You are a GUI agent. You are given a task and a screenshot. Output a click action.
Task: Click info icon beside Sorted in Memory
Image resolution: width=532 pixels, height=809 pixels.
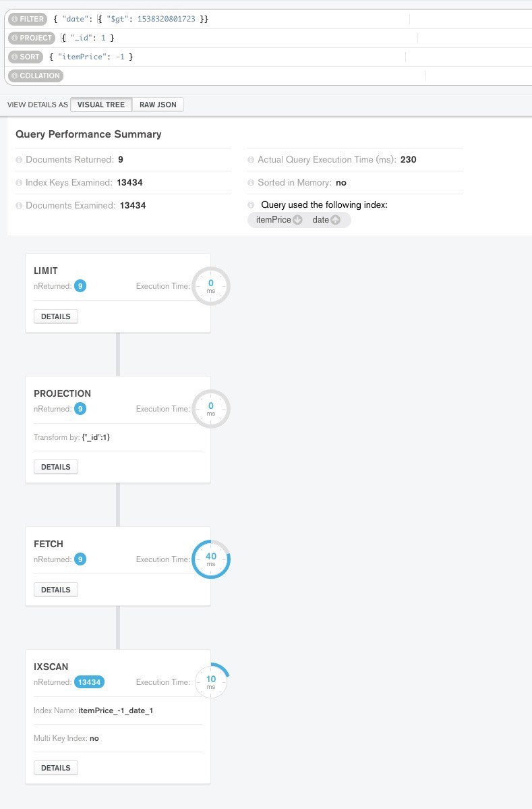(x=251, y=183)
